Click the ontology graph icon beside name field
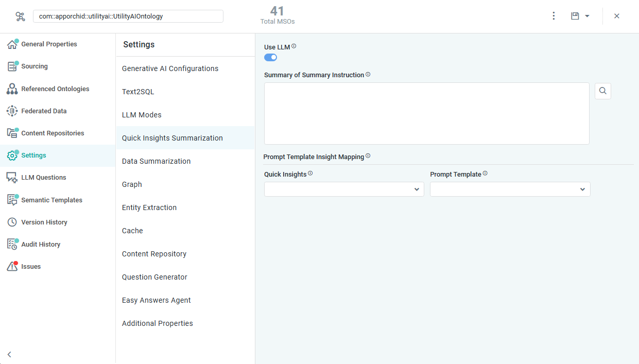639x364 pixels. pyautogui.click(x=20, y=16)
